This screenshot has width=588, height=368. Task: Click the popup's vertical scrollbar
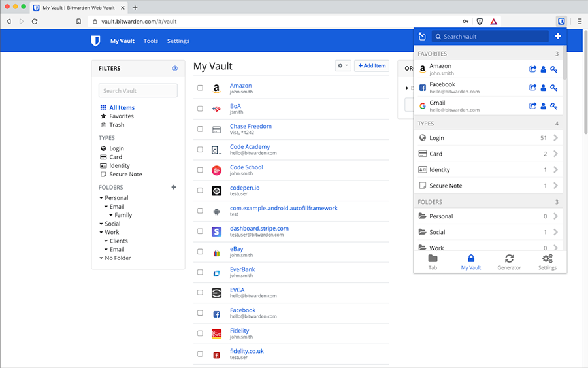point(564,63)
